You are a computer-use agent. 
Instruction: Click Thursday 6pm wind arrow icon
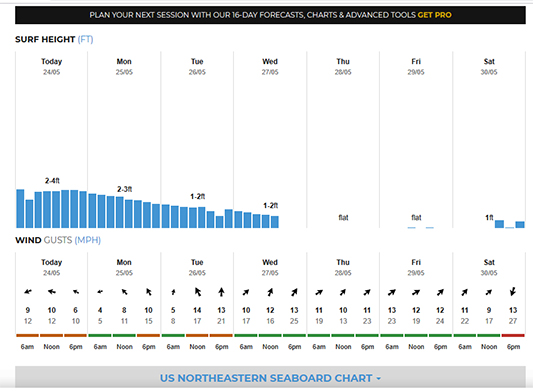tap(367, 292)
